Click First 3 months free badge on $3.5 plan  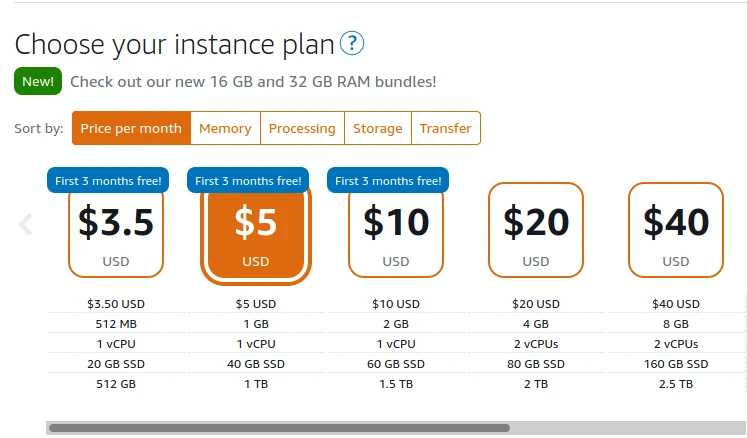[109, 181]
